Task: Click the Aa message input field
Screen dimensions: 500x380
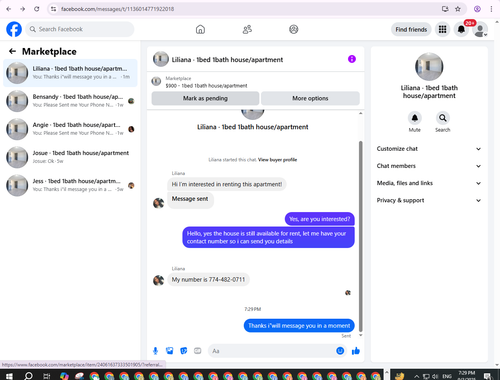Action: (272, 351)
